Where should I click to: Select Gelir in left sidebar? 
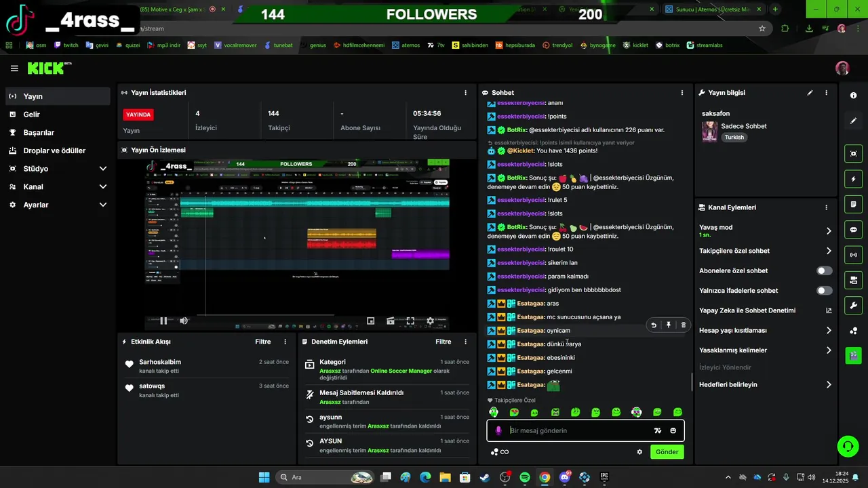click(58, 115)
